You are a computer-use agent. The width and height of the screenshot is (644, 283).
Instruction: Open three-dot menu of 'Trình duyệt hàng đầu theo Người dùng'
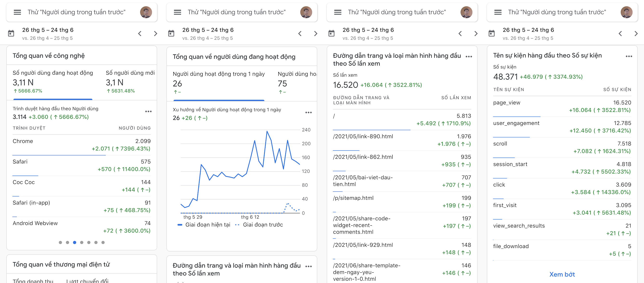click(x=149, y=111)
